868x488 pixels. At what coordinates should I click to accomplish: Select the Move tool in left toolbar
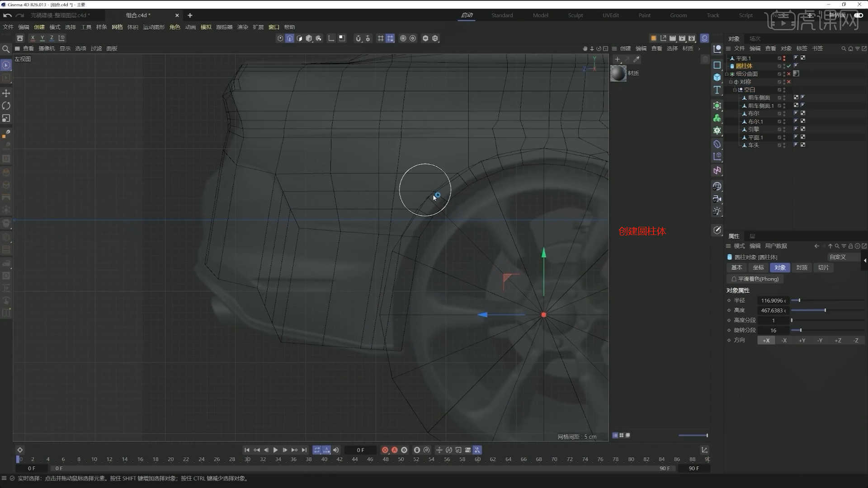pos(6,93)
